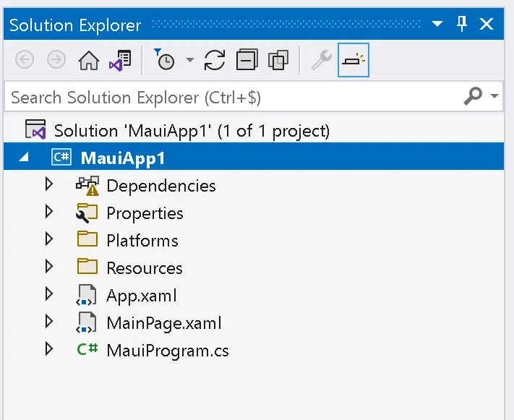Select App.xaml file name
Image resolution: width=514 pixels, height=420 pixels.
click(x=142, y=296)
